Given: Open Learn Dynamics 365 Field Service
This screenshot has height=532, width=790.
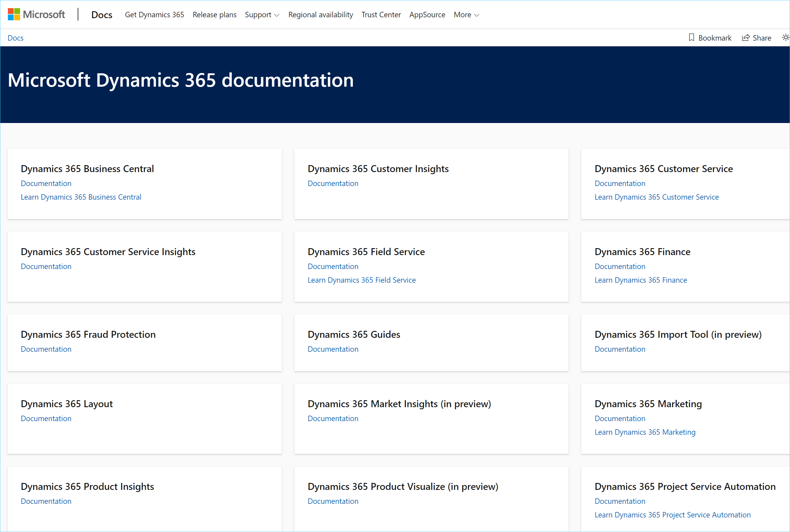Looking at the screenshot, I should 362,280.
